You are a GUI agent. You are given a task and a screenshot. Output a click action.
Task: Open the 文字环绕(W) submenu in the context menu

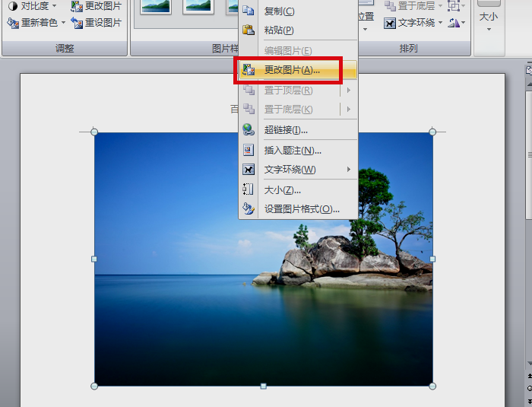(x=298, y=169)
